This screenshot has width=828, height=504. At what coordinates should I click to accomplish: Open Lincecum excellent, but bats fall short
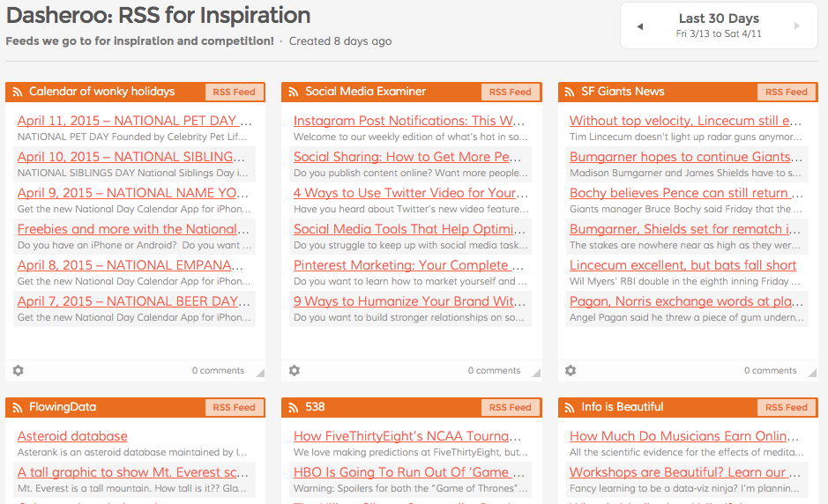click(683, 265)
